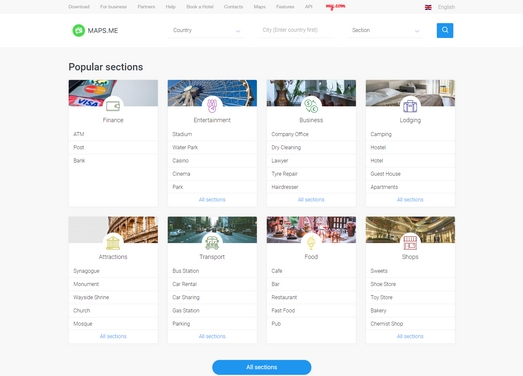Click the my.com red logo
523x376 pixels.
[x=336, y=7]
